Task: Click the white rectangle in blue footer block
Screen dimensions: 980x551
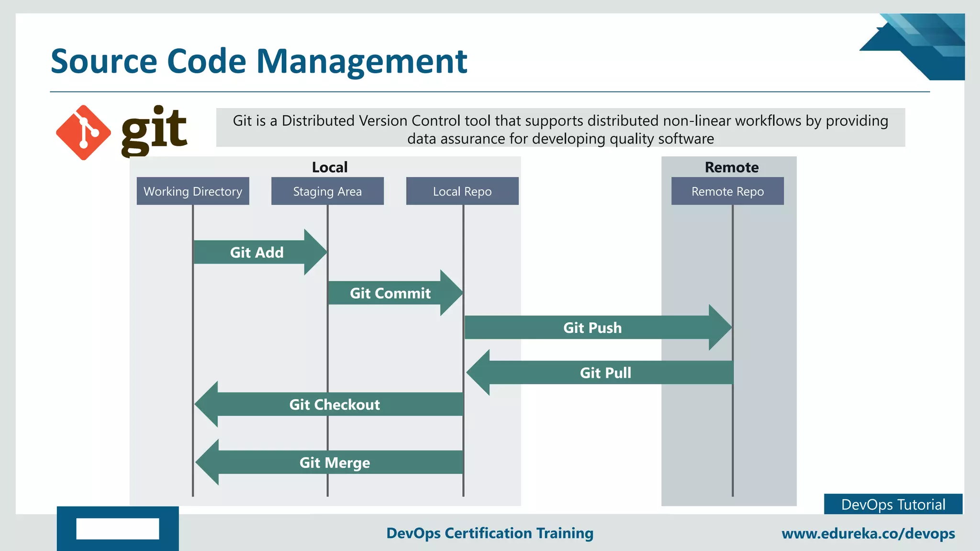Action: coord(118,529)
